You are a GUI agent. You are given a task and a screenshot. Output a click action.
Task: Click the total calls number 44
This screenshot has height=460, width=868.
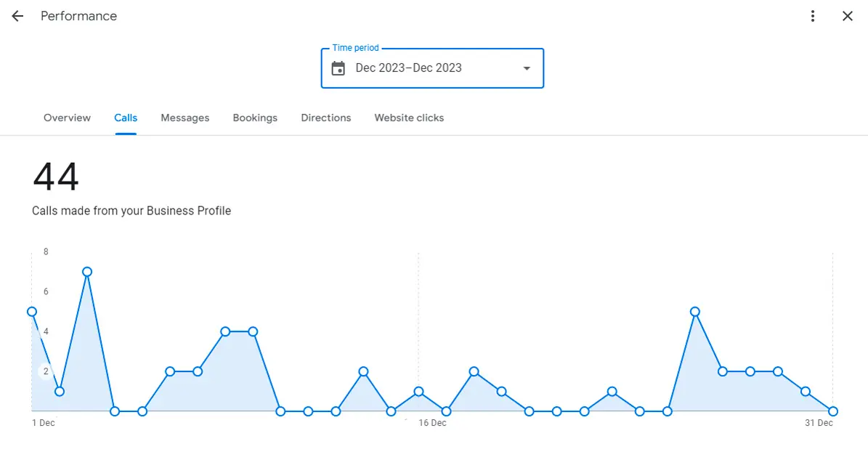coord(56,177)
